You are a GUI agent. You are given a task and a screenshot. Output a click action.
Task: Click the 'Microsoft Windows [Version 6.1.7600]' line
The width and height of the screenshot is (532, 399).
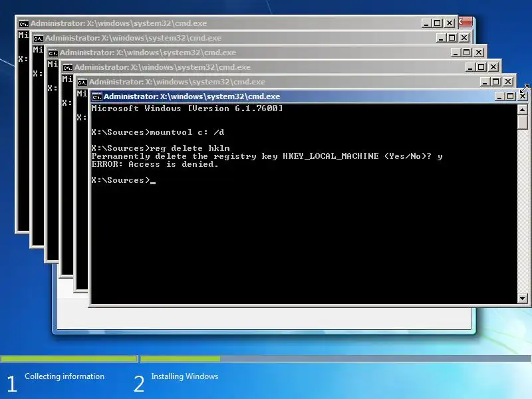click(187, 108)
